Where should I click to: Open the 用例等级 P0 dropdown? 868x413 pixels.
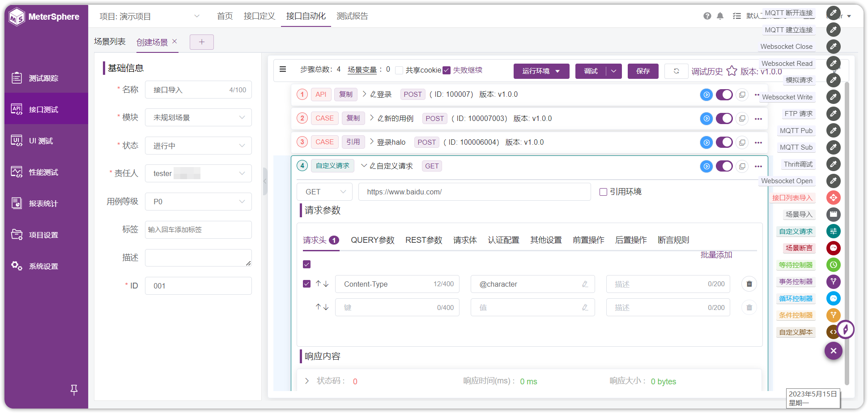click(198, 202)
